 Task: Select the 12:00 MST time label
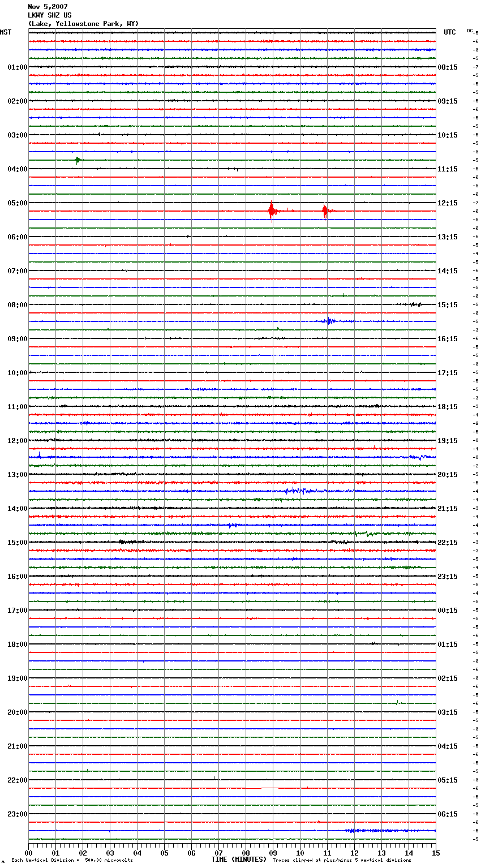17,441
